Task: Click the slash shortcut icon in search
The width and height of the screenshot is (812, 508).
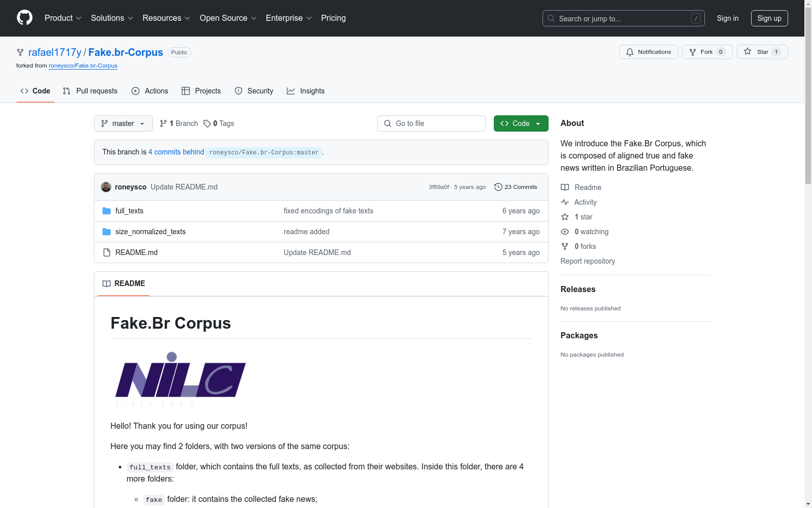Action: [696, 18]
